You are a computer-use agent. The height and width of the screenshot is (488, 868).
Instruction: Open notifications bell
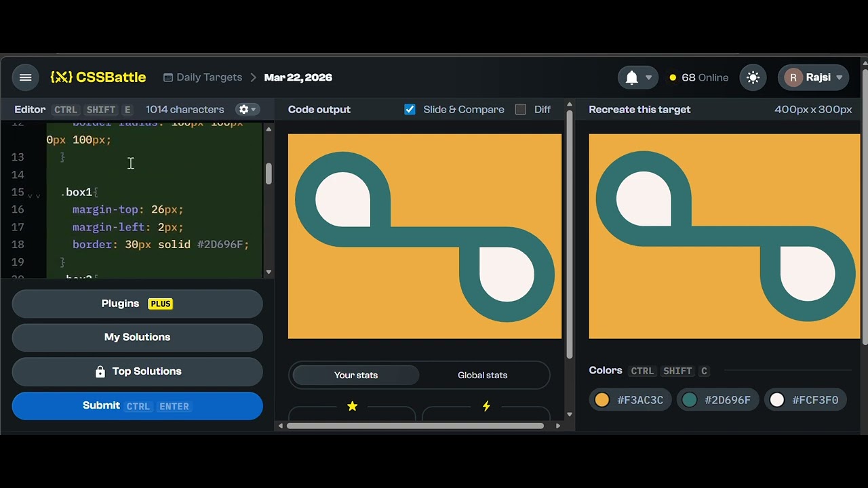(631, 77)
